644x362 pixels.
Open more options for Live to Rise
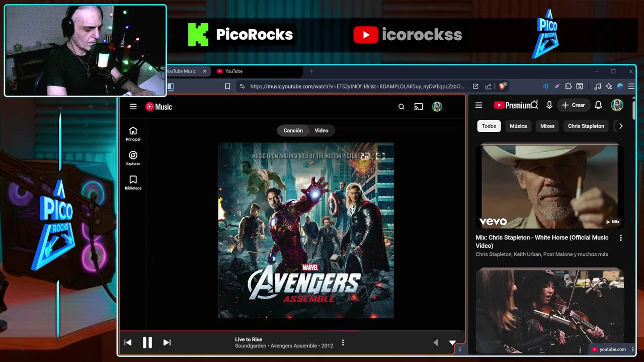tap(343, 342)
